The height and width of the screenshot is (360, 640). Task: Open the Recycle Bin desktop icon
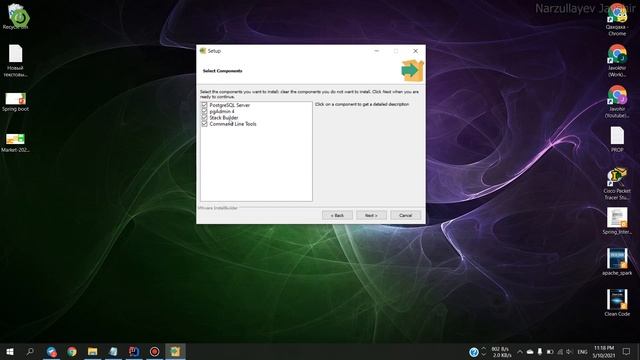coord(16,17)
